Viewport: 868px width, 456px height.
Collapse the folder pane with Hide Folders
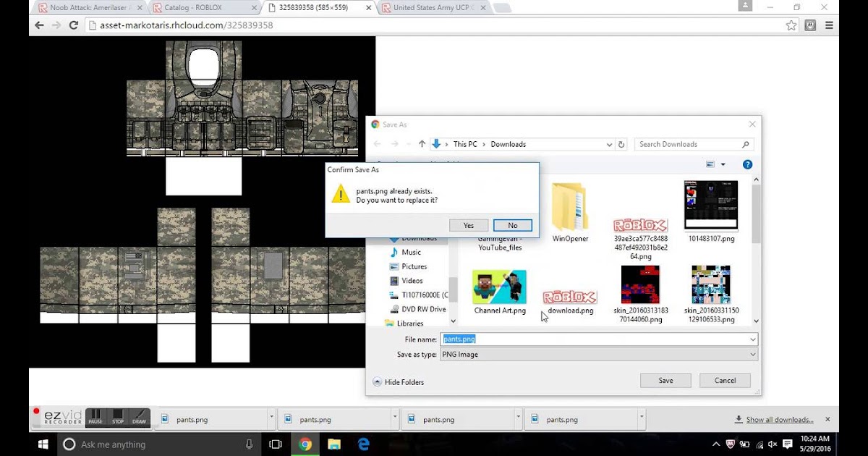click(x=399, y=382)
